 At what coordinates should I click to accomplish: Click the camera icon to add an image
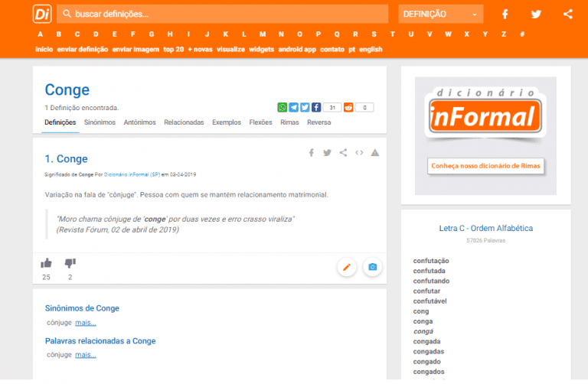click(372, 267)
